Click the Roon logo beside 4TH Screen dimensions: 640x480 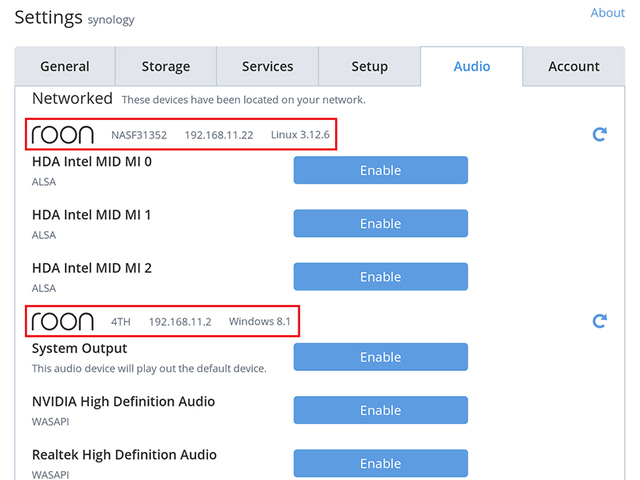(62, 321)
